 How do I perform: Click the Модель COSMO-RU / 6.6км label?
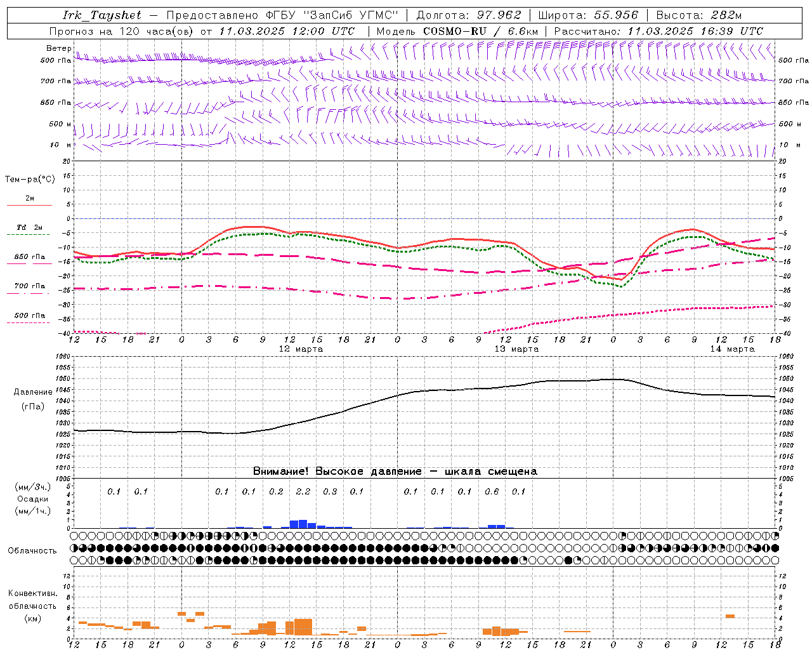pyautogui.click(x=457, y=31)
